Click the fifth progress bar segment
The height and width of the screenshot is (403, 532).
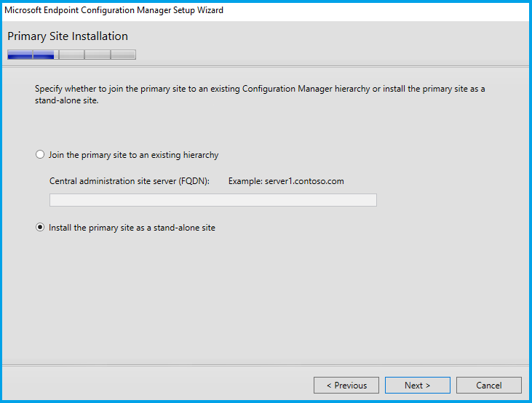(x=122, y=55)
